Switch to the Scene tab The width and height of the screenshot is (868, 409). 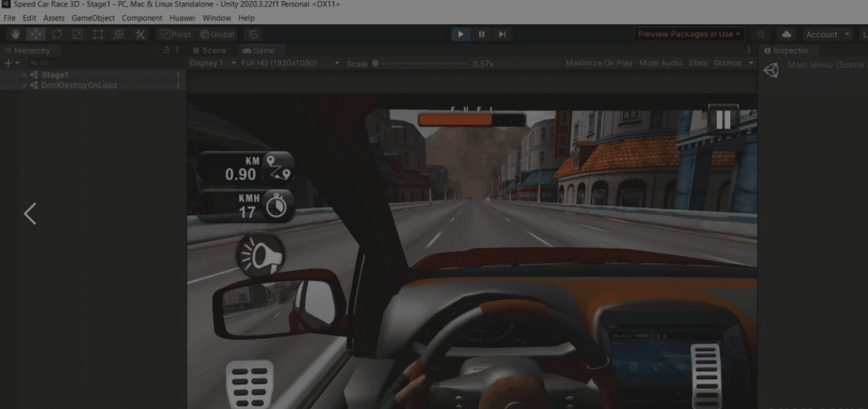tap(209, 51)
